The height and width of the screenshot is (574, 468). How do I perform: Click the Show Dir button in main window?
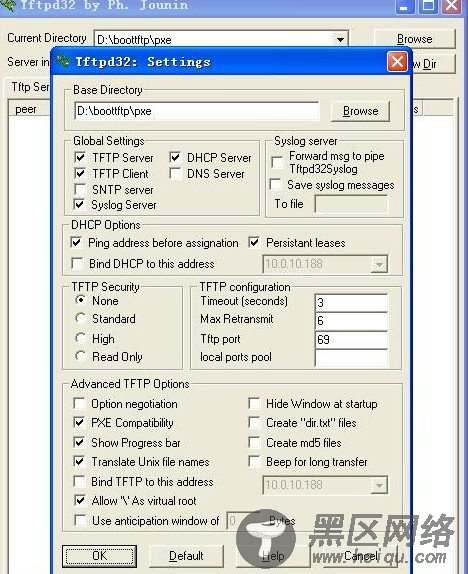tap(434, 64)
